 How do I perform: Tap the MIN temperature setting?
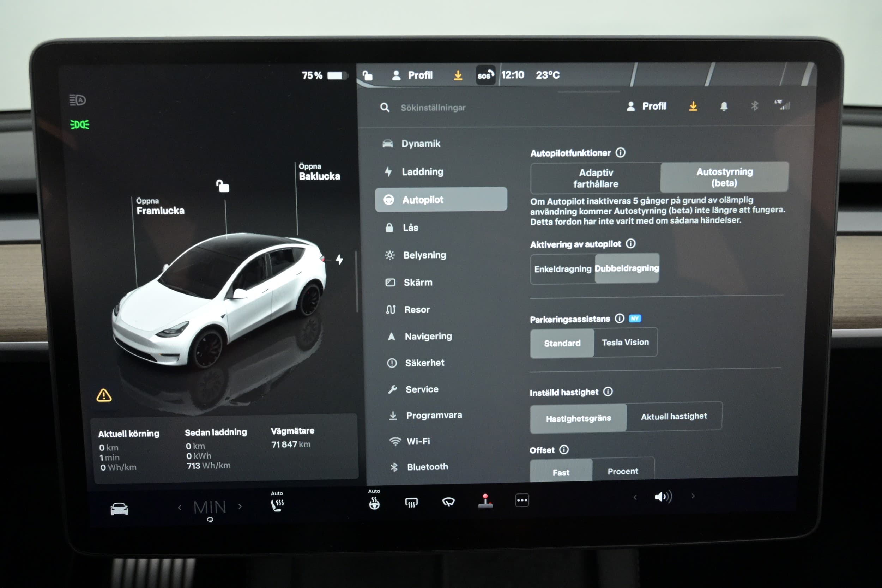[210, 508]
